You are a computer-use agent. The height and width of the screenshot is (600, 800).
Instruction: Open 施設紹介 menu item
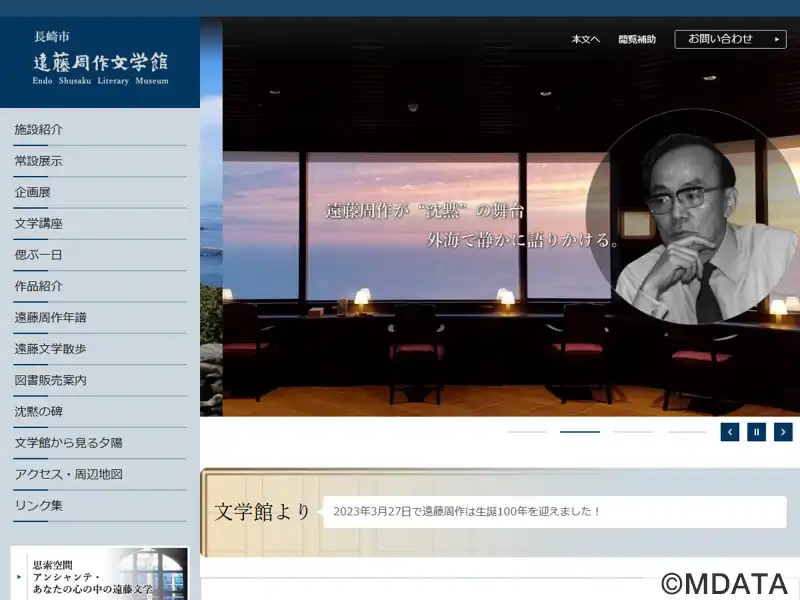coord(100,130)
